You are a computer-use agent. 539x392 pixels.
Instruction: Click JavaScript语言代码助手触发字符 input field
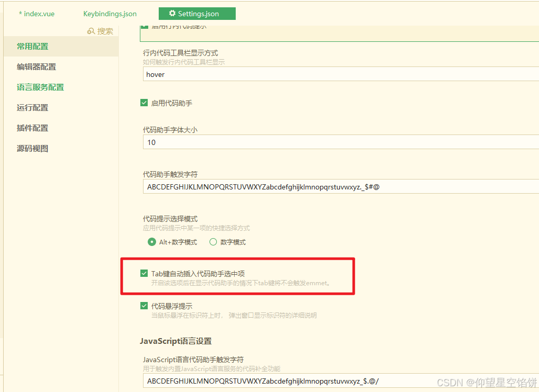340,381
